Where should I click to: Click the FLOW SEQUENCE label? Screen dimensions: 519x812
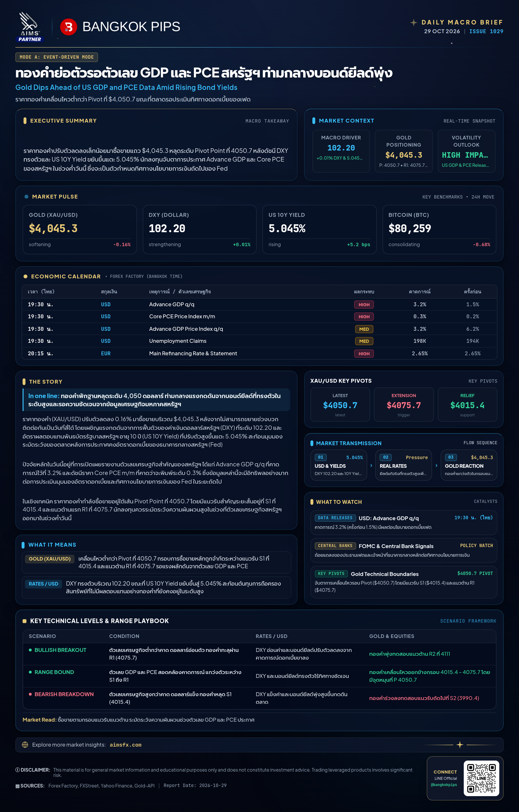click(x=480, y=443)
